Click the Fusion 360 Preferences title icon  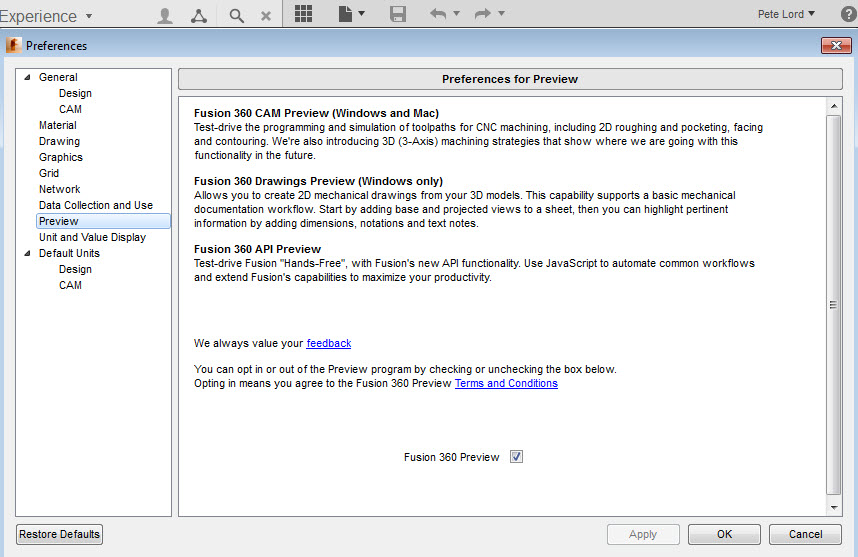(14, 45)
